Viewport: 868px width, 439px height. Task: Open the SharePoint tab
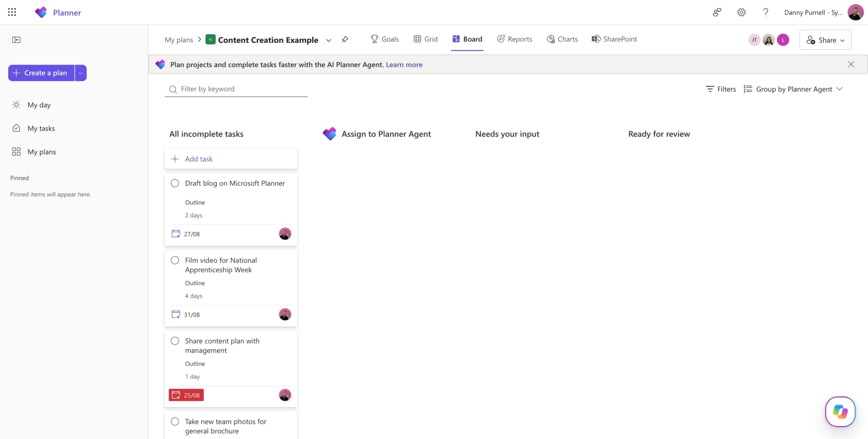[x=614, y=39]
